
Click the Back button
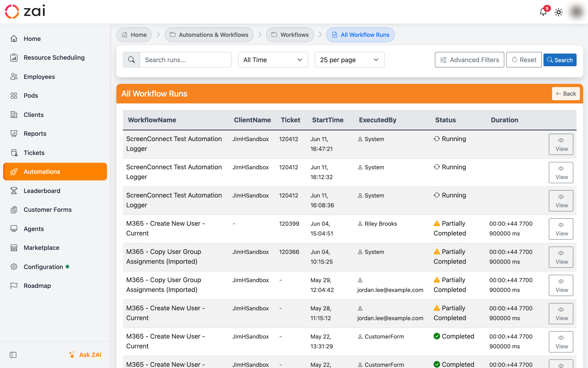(x=566, y=94)
